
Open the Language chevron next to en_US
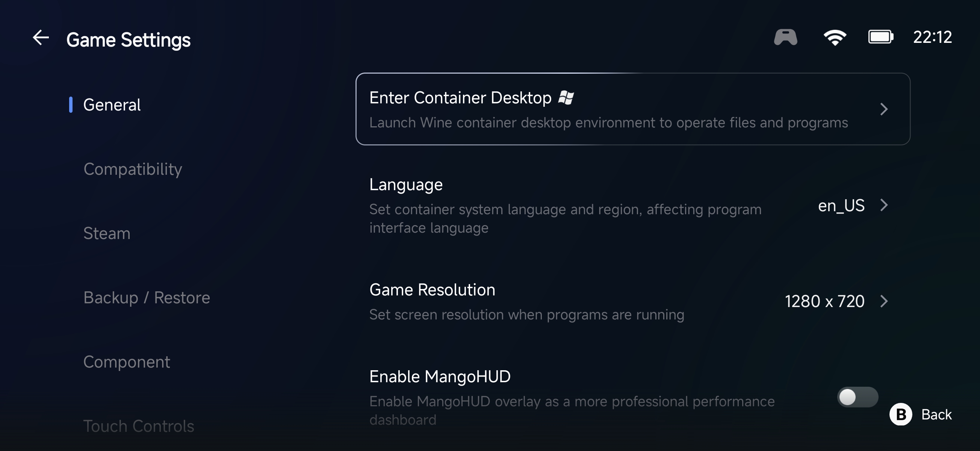coord(884,206)
